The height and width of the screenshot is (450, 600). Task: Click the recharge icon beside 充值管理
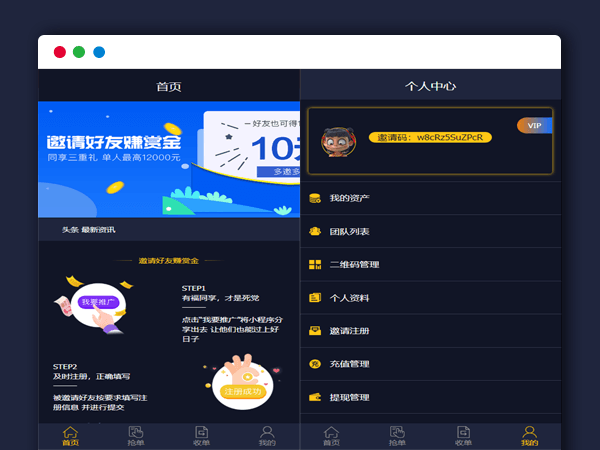(314, 364)
